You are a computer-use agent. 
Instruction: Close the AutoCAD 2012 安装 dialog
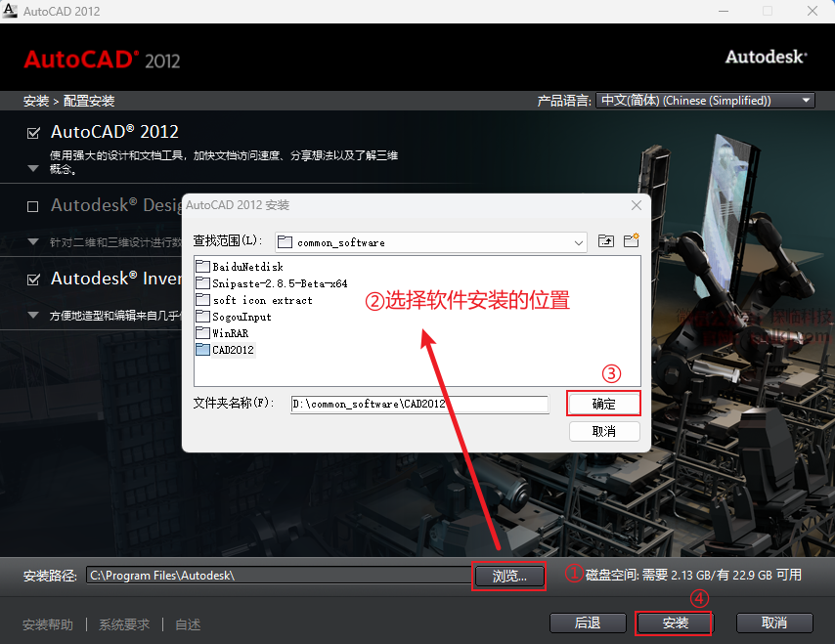point(636,205)
